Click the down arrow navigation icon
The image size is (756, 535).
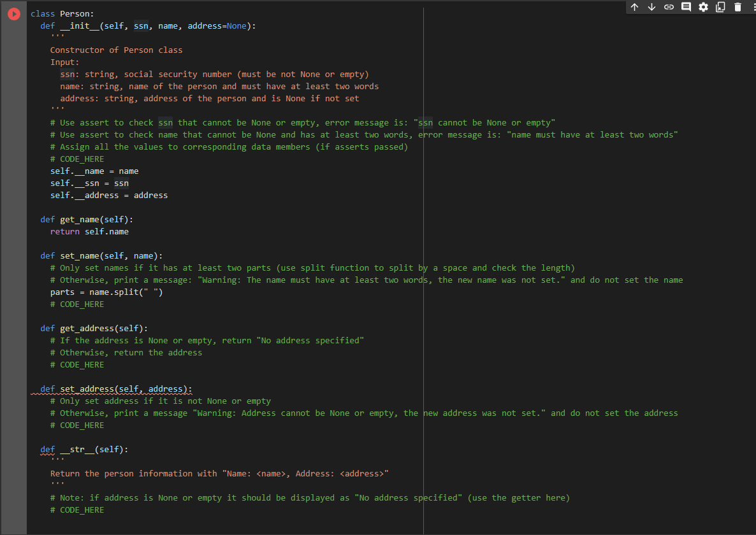tap(651, 7)
